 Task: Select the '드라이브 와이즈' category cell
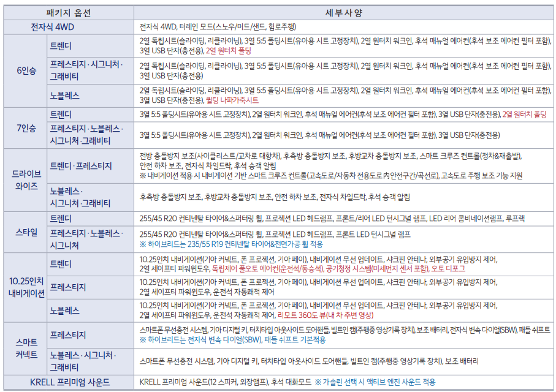coord(26,180)
